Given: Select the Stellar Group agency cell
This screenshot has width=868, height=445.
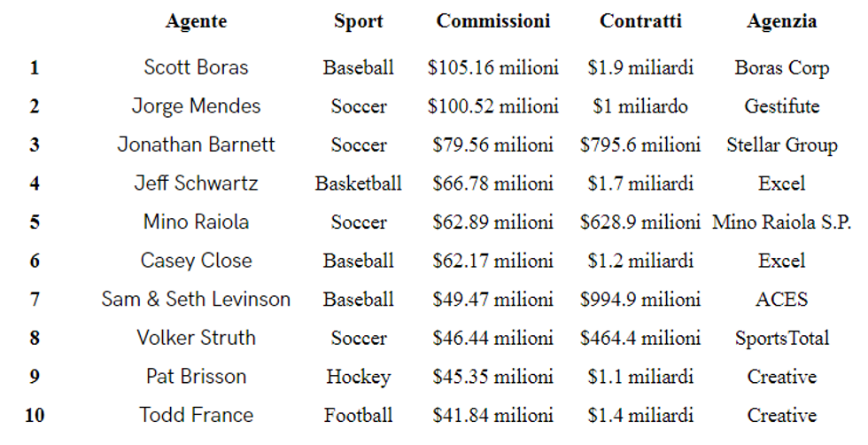Looking at the screenshot, I should point(781,144).
